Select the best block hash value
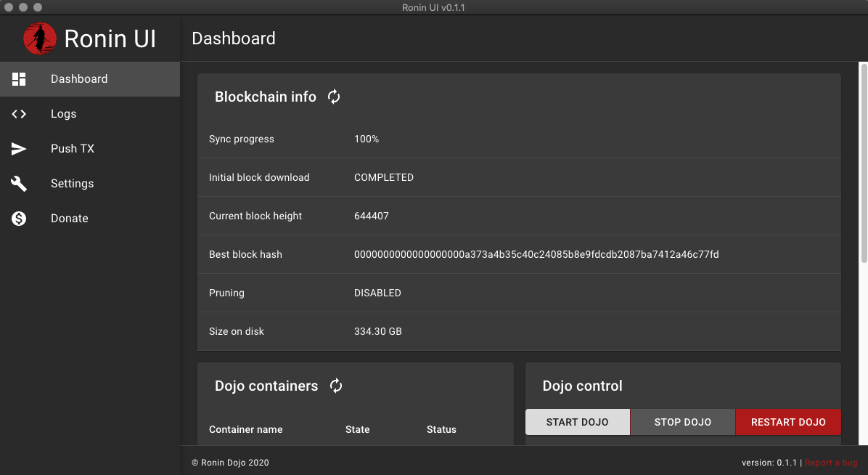Screen dimensions: 868x475 point(536,254)
